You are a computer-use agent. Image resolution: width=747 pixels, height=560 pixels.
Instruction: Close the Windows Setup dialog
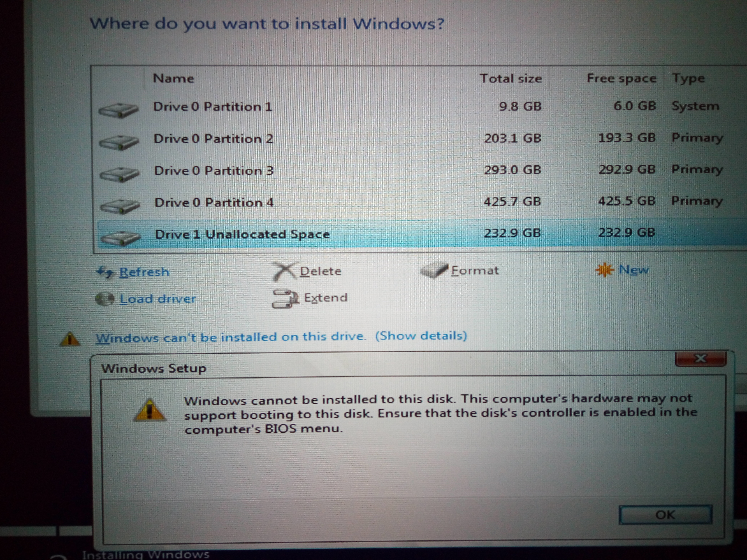tap(701, 358)
